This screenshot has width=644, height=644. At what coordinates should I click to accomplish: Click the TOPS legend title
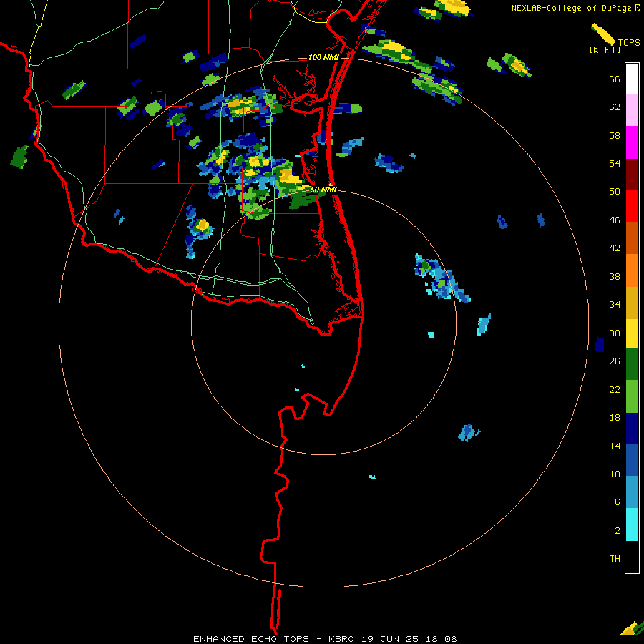pos(629,42)
